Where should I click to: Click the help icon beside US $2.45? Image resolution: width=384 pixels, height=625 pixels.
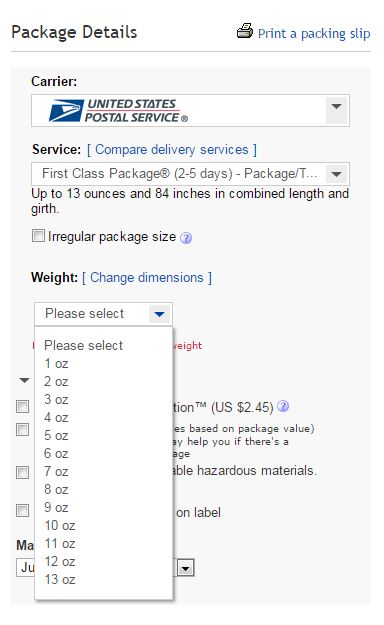[283, 406]
